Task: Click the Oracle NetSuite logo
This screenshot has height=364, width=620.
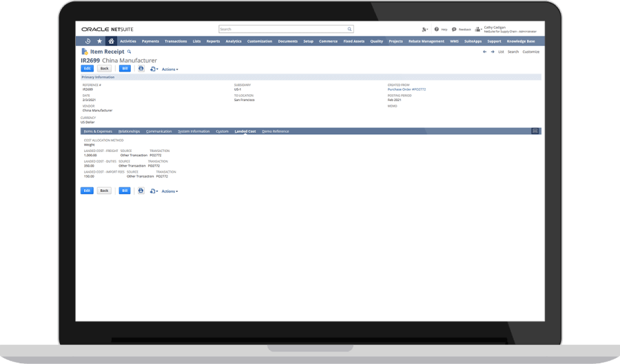Action: [x=107, y=29]
